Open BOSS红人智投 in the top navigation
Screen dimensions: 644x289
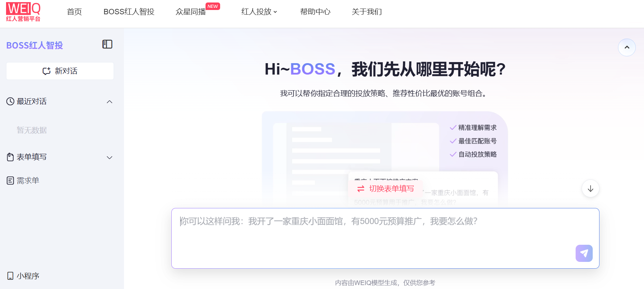click(129, 12)
